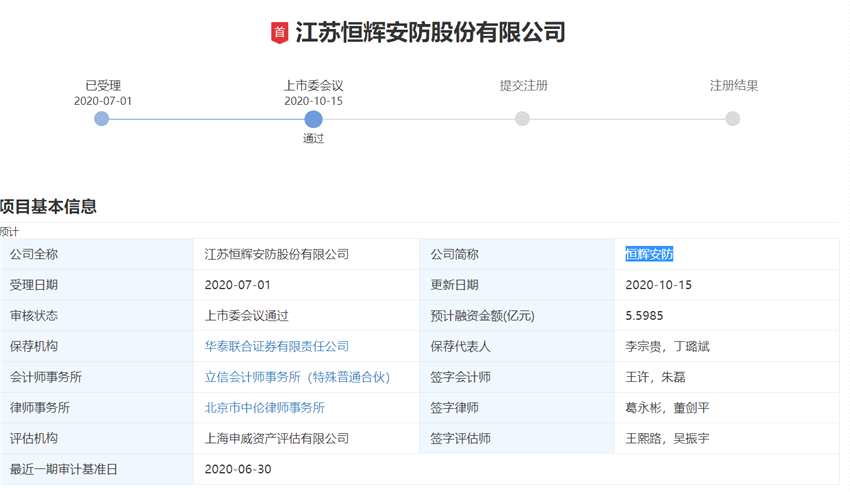The width and height of the screenshot is (850, 492).
Task: Click the 公司全称 value in table
Action: [276, 254]
